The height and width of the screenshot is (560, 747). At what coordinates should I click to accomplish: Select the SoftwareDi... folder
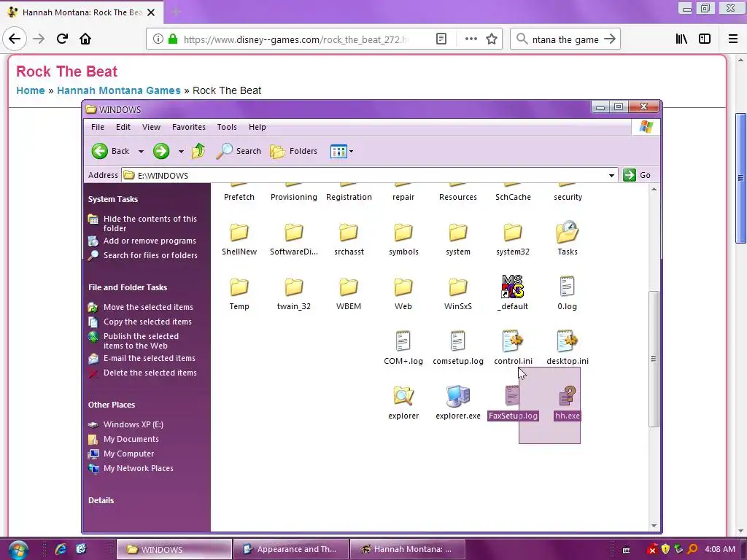(x=293, y=239)
